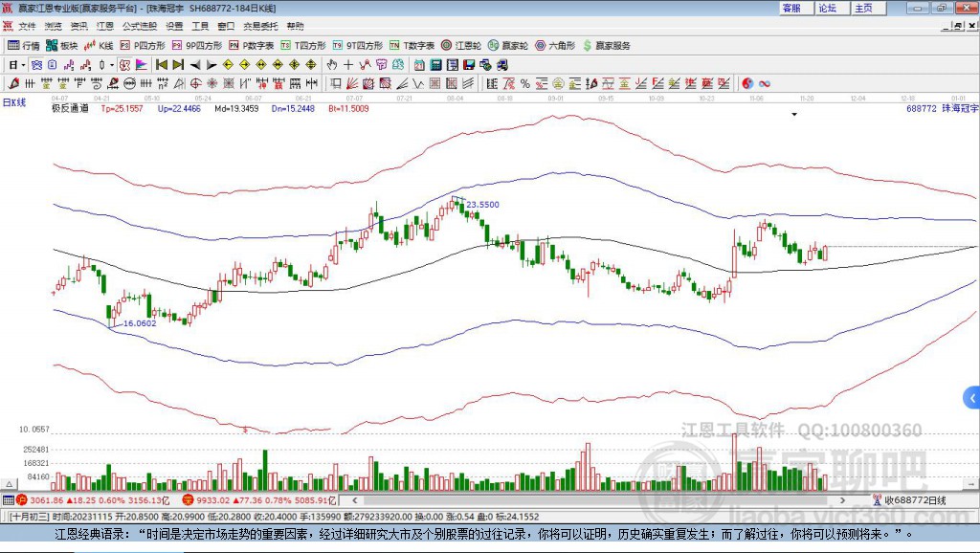Click the yin-yang icon in drawing toolbar
Screen dimensions: 980x553
747,83
